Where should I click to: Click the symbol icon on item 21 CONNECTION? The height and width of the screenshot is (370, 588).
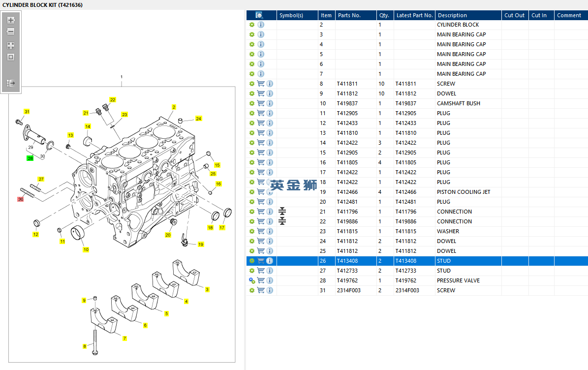coord(282,212)
